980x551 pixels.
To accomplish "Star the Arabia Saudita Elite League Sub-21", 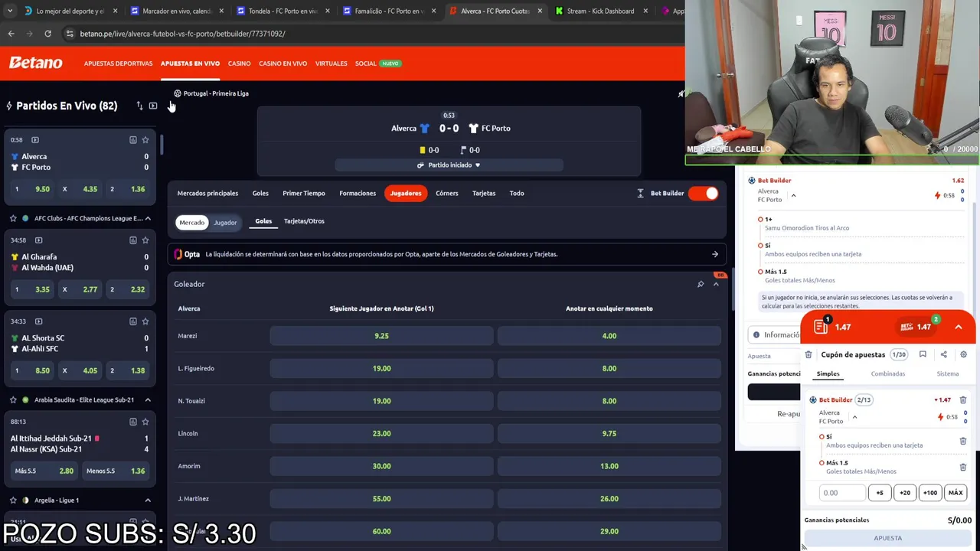I will (x=13, y=399).
